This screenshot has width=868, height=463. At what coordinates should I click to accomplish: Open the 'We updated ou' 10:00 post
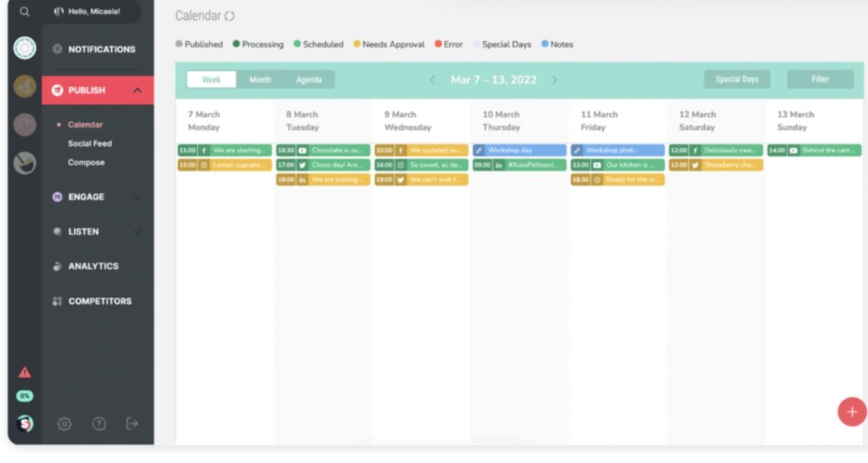[x=421, y=151]
